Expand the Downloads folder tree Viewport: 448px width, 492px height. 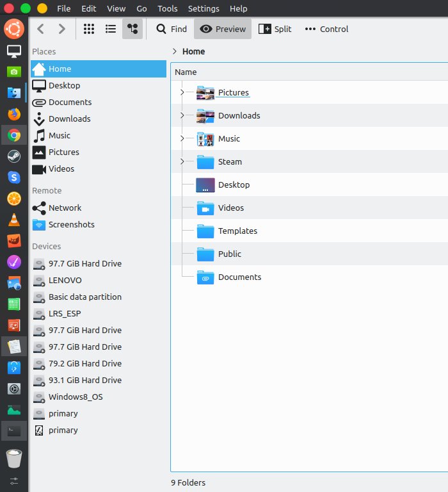point(182,116)
